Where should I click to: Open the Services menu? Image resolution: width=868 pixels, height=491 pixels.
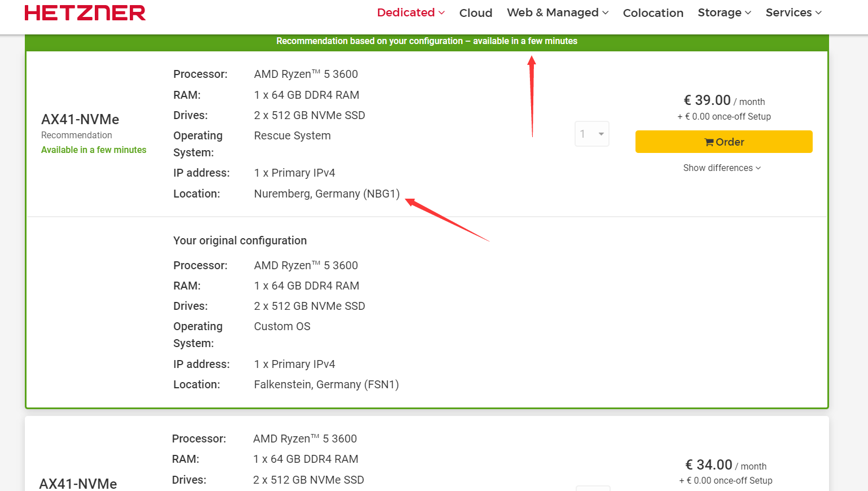click(x=794, y=12)
